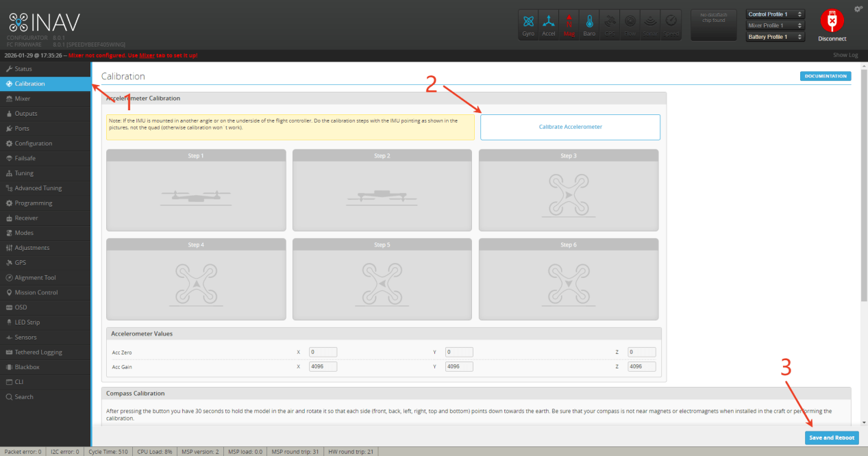The width and height of the screenshot is (868, 456).
Task: Click the Show Log link
Action: pyautogui.click(x=845, y=55)
